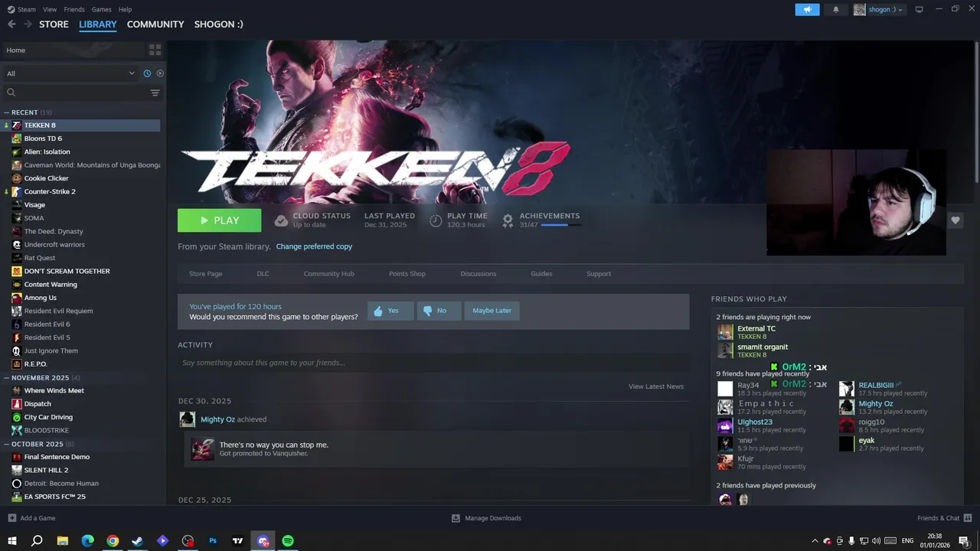Select Bloons TD 6 in library
980x551 pixels.
[43, 139]
